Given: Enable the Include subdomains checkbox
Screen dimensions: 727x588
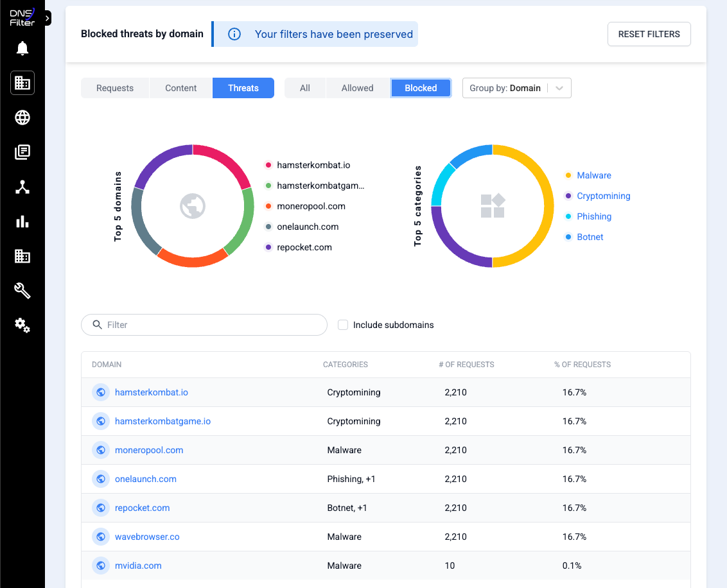Looking at the screenshot, I should pos(343,325).
